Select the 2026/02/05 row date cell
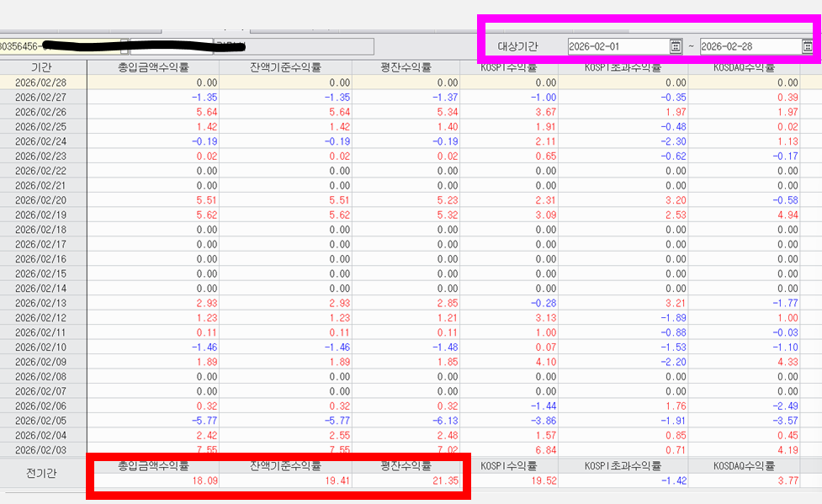 tap(42, 420)
